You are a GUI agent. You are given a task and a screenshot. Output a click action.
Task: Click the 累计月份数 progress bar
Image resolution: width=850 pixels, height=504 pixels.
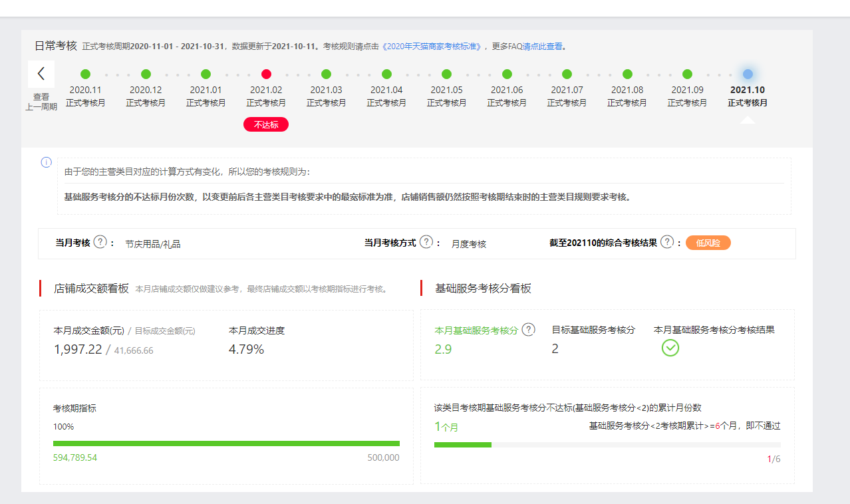pyautogui.click(x=607, y=445)
